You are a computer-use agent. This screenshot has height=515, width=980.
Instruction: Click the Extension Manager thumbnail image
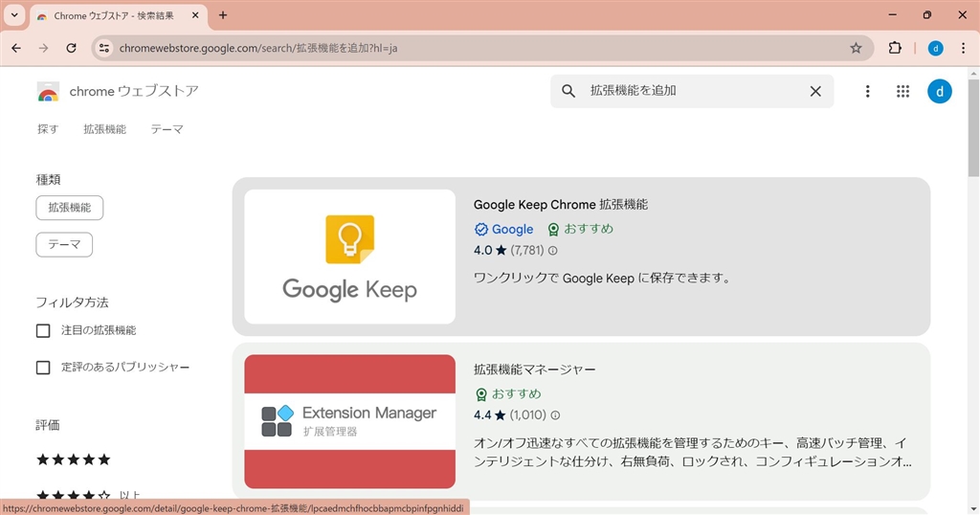(349, 421)
